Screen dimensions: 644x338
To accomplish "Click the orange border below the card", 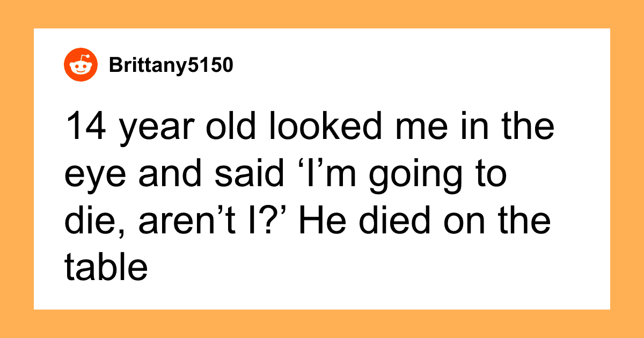I will [x=322, y=324].
